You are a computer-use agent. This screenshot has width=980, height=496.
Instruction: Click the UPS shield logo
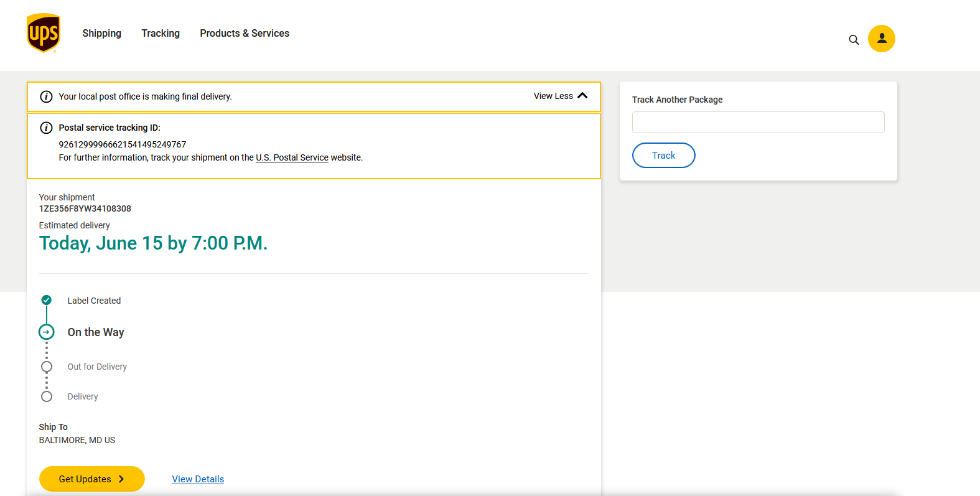(44, 33)
